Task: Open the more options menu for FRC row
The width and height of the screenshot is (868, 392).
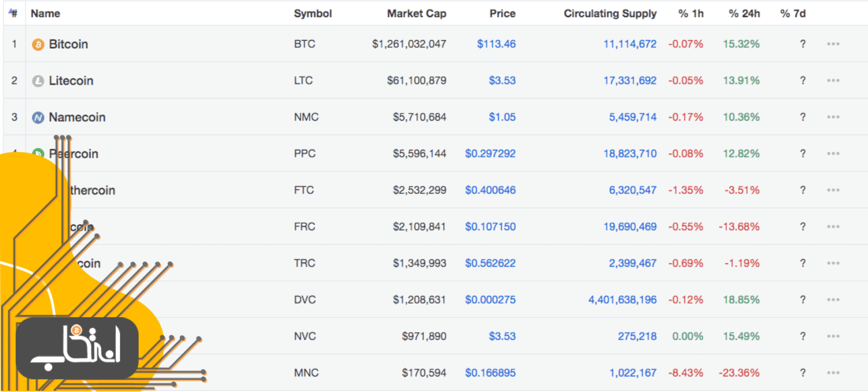Action: pyautogui.click(x=833, y=227)
